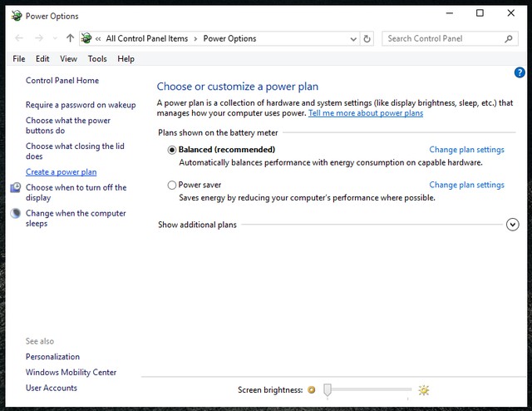
Task: Click the monitor clock icon beside display link
Action: (15, 187)
